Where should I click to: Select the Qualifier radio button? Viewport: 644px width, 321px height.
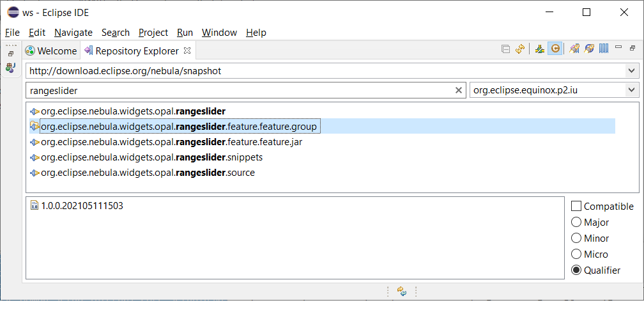[576, 270]
